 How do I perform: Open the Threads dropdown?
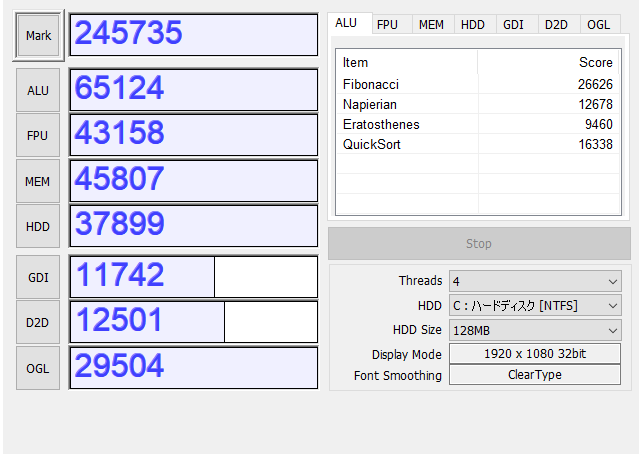pos(535,281)
